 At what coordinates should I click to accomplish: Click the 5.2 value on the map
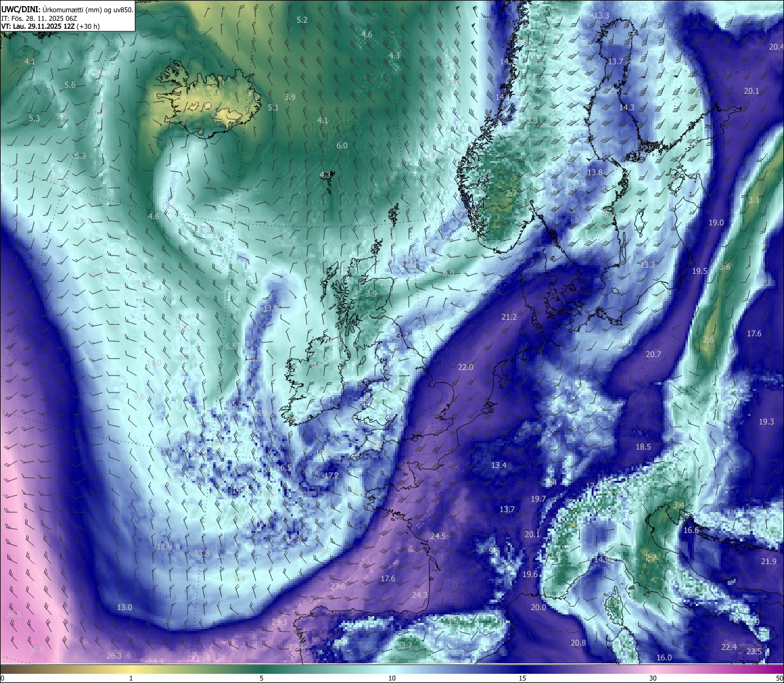coord(302,20)
